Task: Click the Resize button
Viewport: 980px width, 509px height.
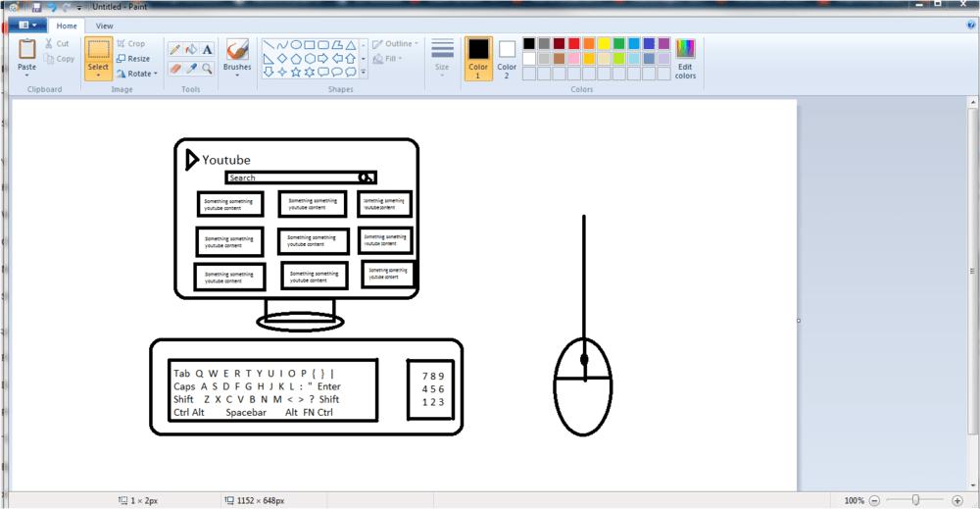Action: coord(133,59)
